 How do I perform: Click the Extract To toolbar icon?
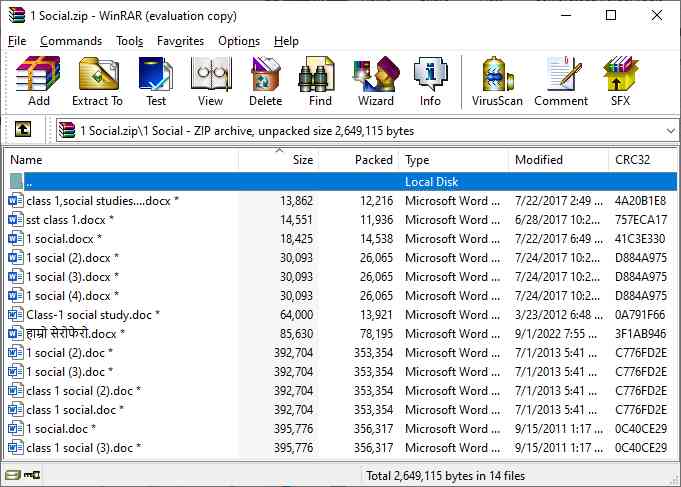coord(97,81)
